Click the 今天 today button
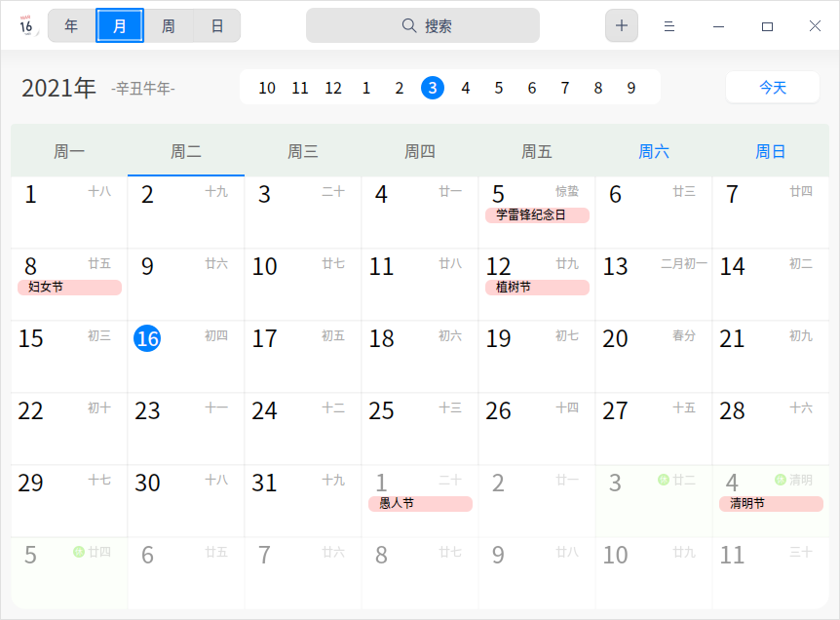840x620 pixels. [x=772, y=87]
